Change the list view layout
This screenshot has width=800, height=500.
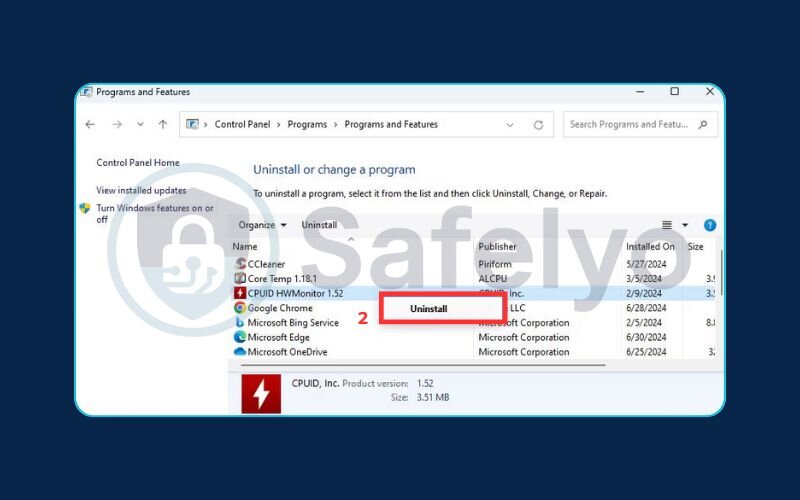[x=667, y=225]
